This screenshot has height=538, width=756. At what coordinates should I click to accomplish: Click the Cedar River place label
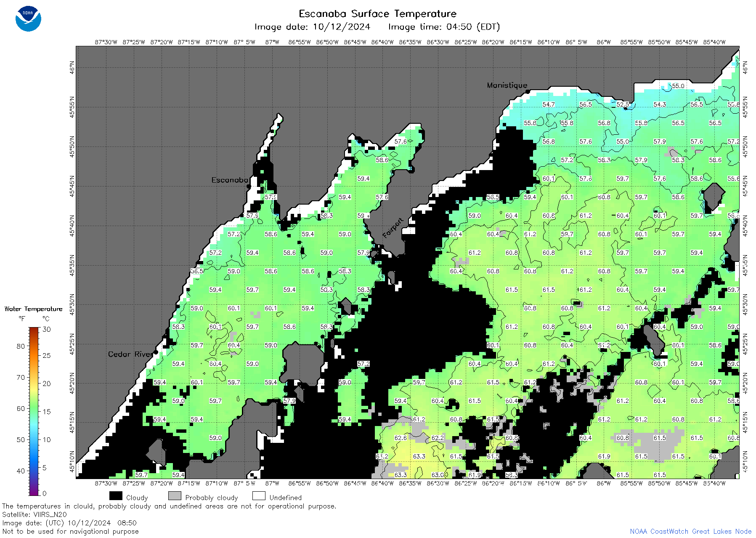coord(130,354)
